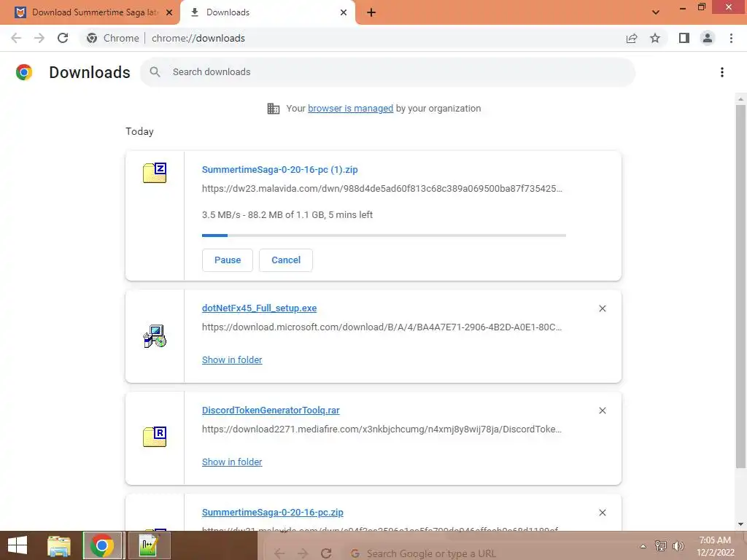
Task: Open File Explorer from the taskbar
Action: point(58,545)
